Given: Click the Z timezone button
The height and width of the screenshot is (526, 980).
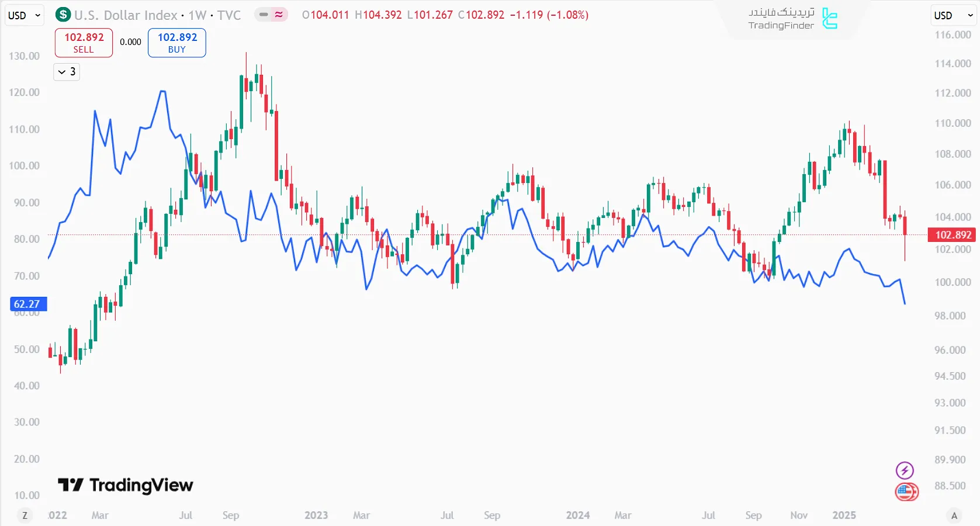Looking at the screenshot, I should 25,515.
